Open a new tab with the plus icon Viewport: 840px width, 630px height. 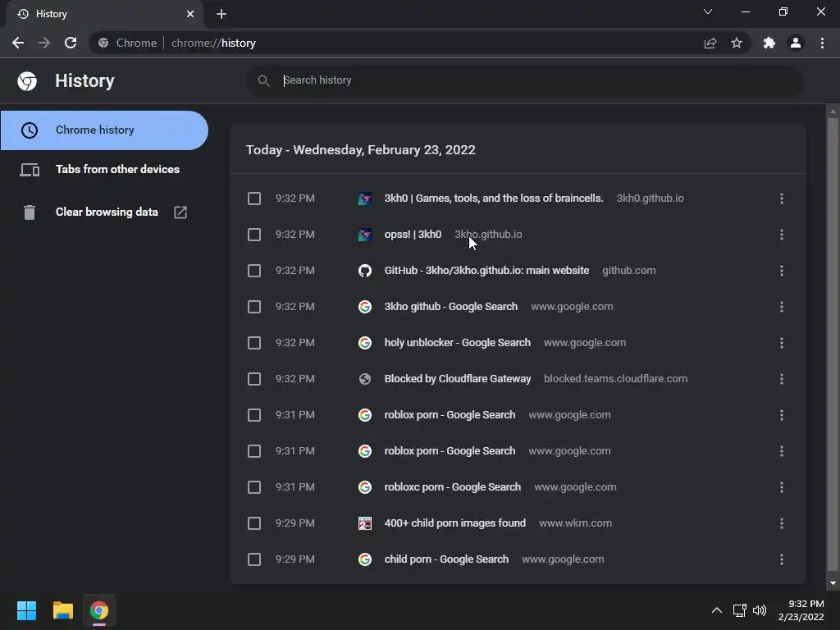click(x=221, y=14)
